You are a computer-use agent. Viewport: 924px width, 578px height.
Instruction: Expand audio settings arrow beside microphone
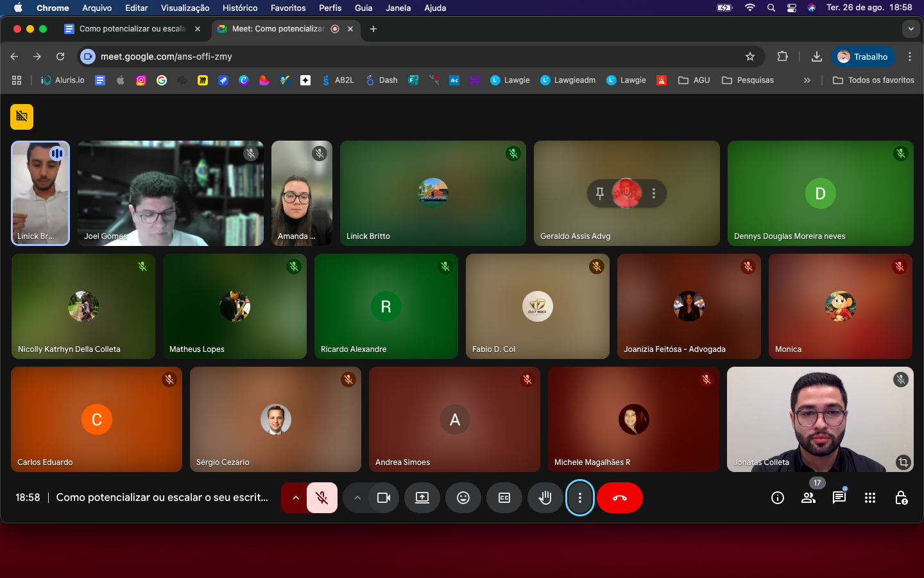pyautogui.click(x=295, y=498)
